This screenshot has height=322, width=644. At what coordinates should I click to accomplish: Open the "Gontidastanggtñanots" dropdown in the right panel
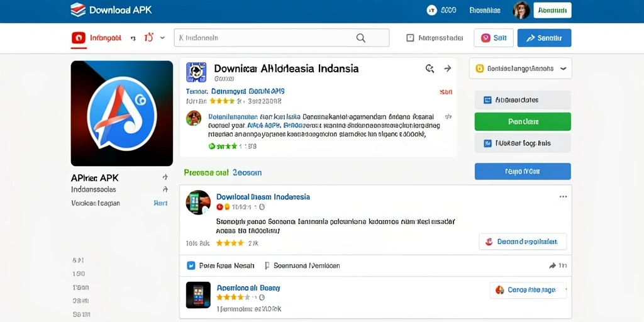click(x=520, y=69)
